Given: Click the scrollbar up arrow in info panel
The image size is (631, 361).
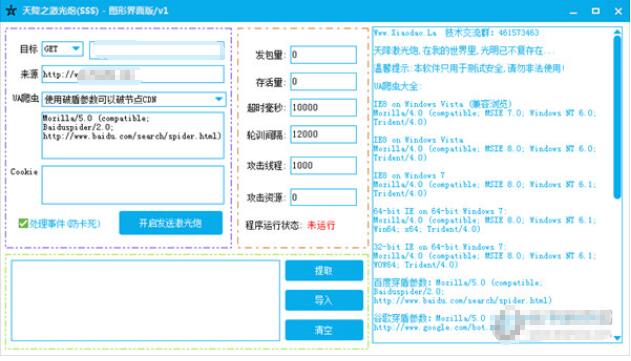Looking at the screenshot, I should pos(617,32).
